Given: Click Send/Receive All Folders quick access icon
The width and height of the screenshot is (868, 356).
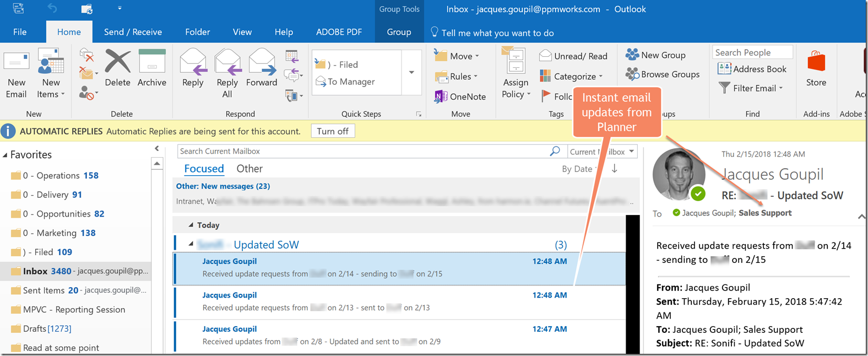Looking at the screenshot, I should tap(86, 8).
